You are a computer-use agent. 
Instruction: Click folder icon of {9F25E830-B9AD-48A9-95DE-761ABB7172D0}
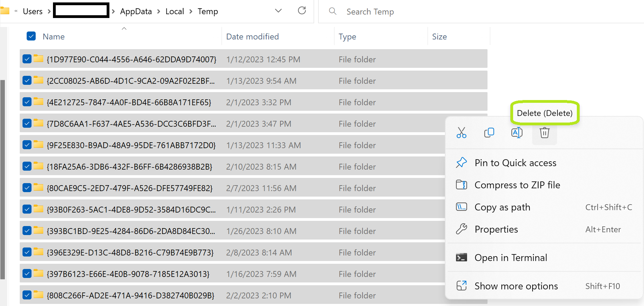pos(38,144)
